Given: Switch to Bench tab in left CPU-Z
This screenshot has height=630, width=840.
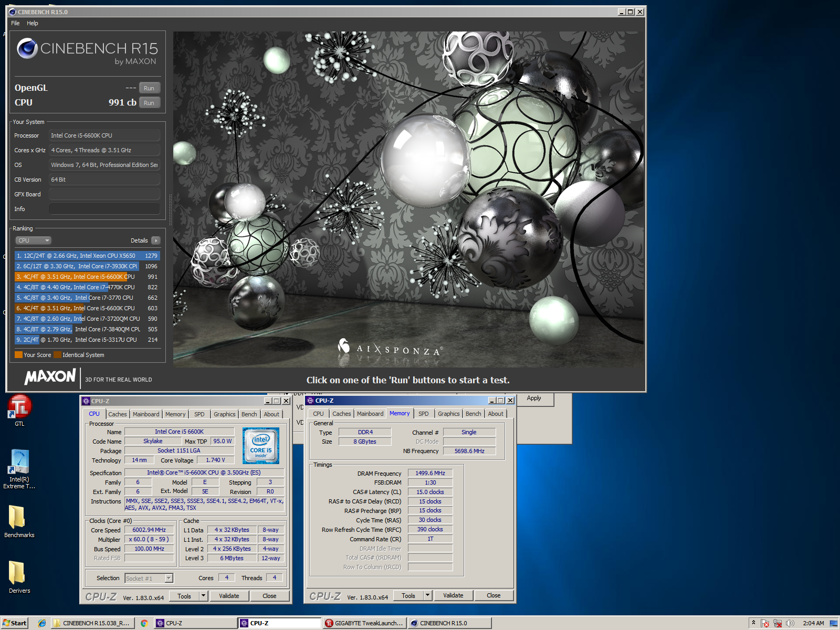Looking at the screenshot, I should [x=249, y=414].
